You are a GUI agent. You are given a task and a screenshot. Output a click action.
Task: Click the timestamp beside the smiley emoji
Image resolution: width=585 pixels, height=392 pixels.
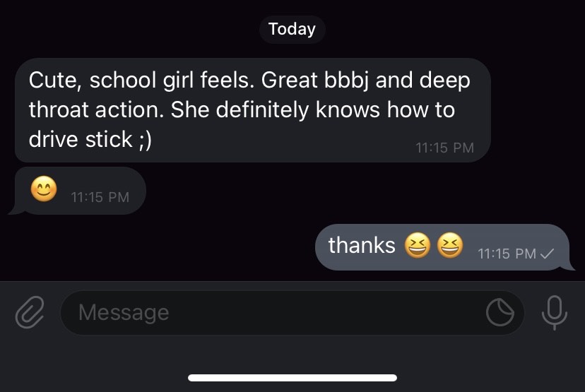100,197
